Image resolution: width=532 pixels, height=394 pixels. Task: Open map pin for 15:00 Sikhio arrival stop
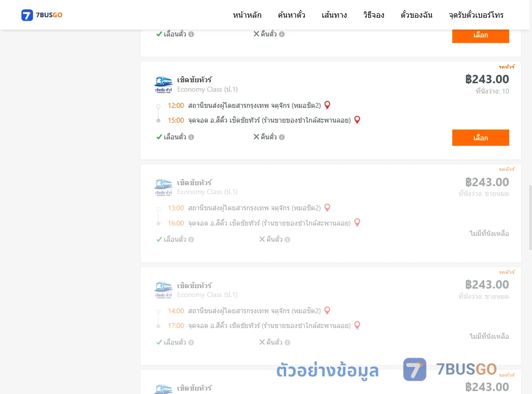[357, 120]
